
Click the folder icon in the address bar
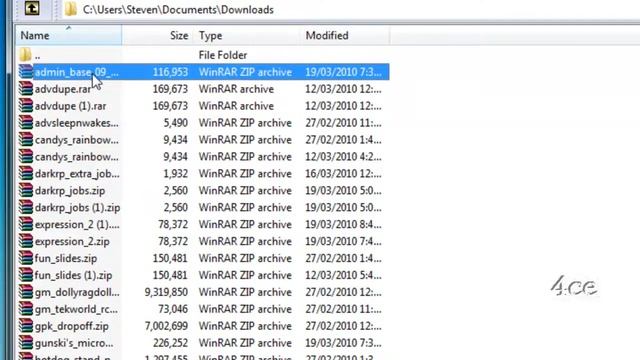tap(71, 9)
